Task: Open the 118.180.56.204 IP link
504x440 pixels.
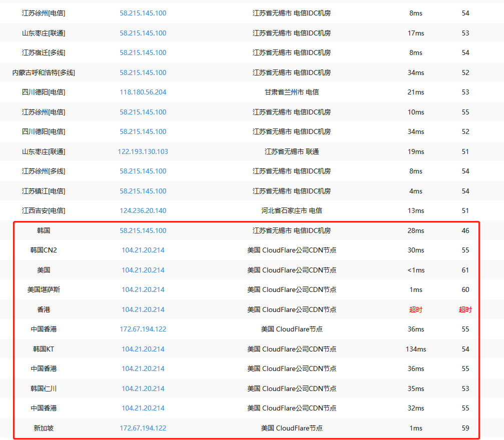Action: [x=143, y=92]
